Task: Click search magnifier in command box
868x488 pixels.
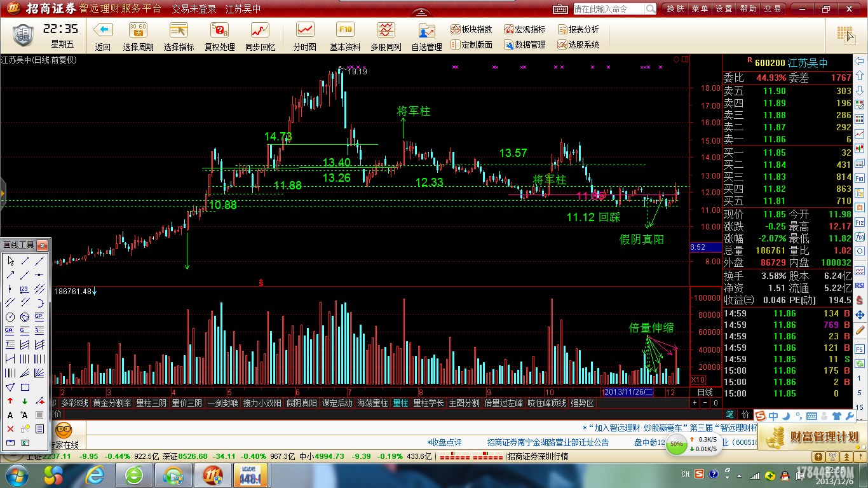Action: point(651,9)
